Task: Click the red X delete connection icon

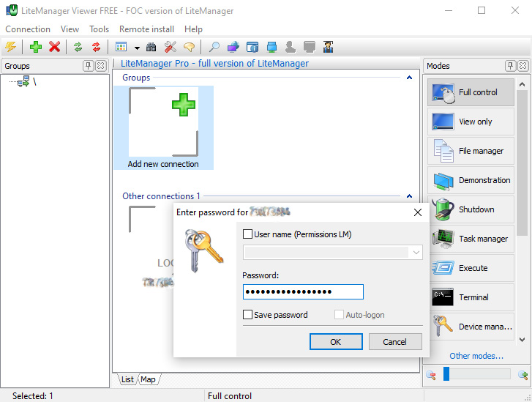Action: 54,47
